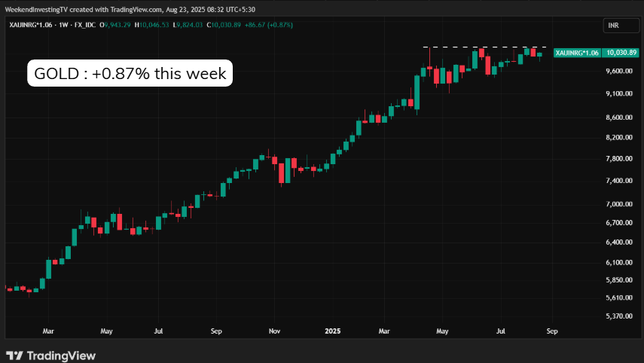Screen dimensions: 644x363
Task: Click the 7,000.00 price axis label
Action: point(619,204)
